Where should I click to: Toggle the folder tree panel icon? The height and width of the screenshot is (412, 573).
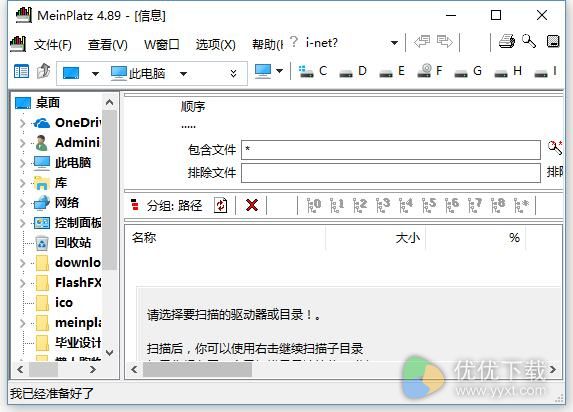coord(21,71)
